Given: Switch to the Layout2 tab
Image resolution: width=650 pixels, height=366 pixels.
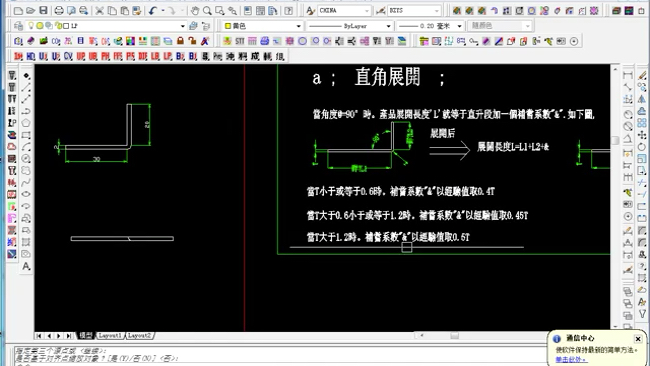Looking at the screenshot, I should coord(139,335).
